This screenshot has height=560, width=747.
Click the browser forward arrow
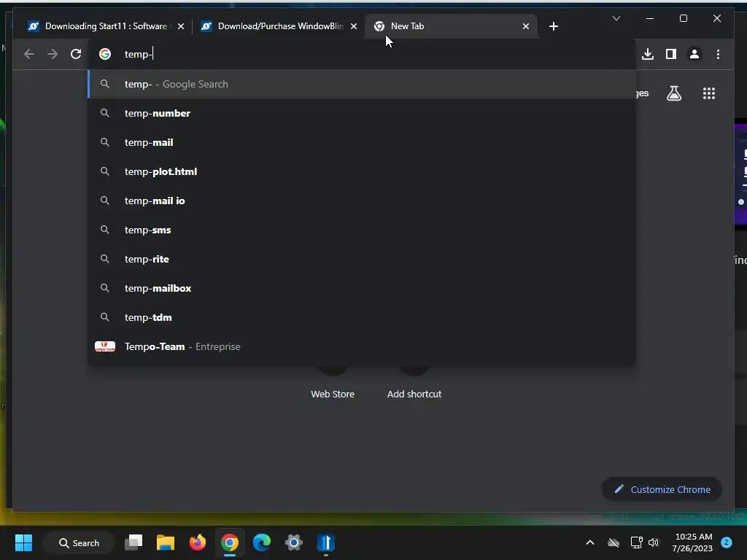tap(53, 54)
